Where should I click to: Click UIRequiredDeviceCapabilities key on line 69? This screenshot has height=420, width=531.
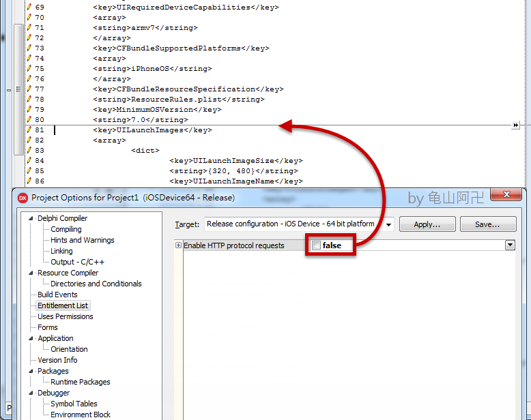(186, 7)
